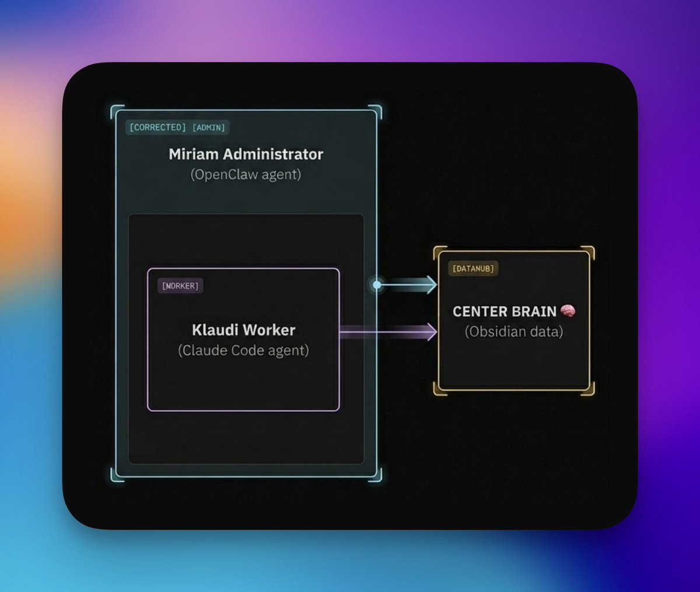The width and height of the screenshot is (700, 592).
Task: Click the (Claude Code agent) subtitle
Action: point(243,351)
